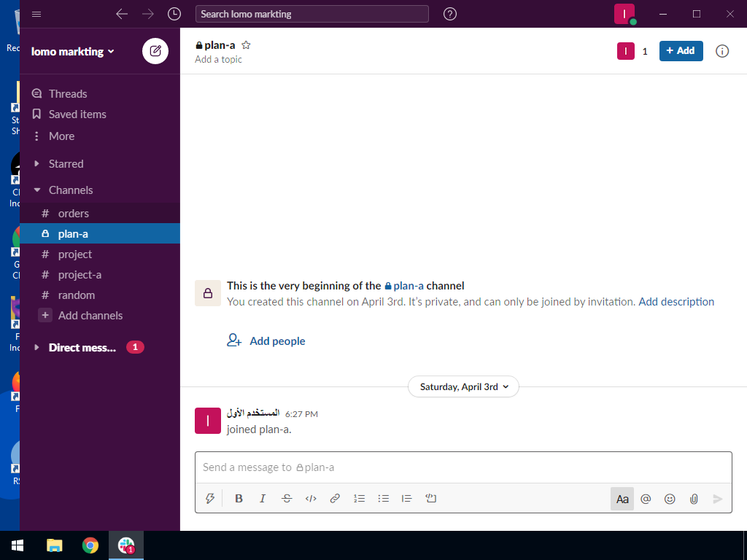This screenshot has height=560, width=747.
Task: Open the user profile avatar in the title bar
Action: coord(624,14)
